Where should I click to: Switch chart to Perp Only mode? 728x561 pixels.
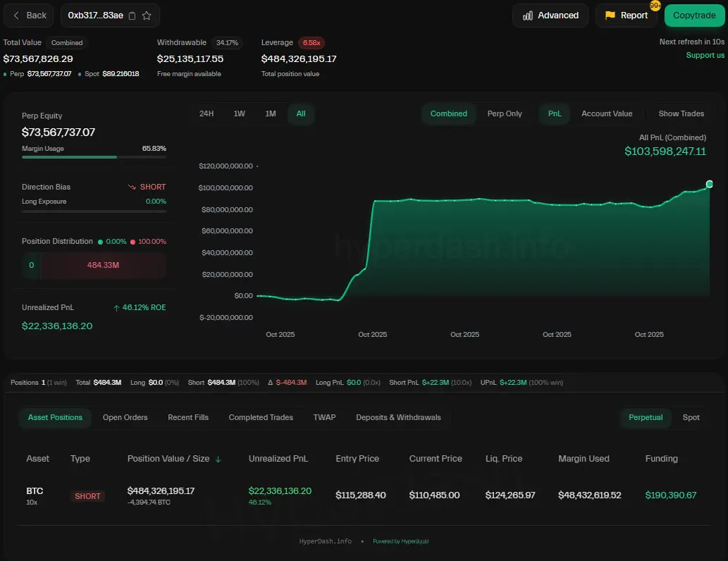click(x=505, y=113)
